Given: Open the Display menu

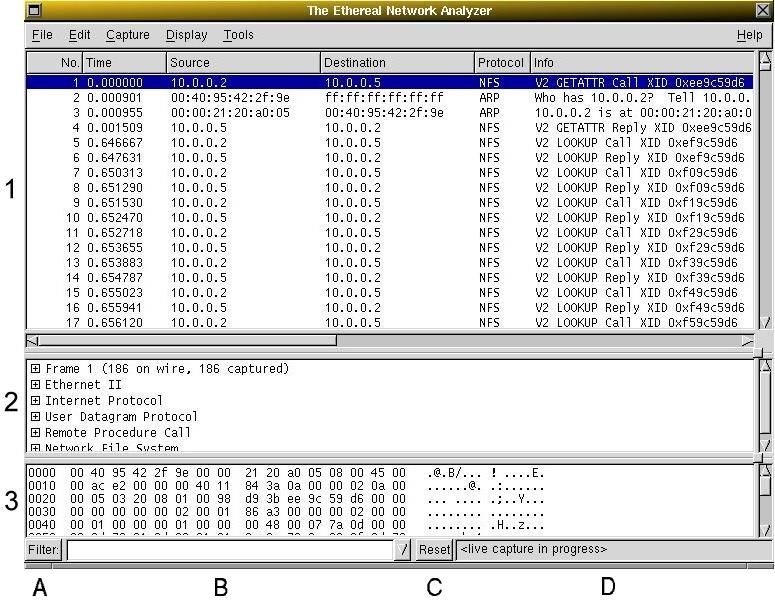Looking at the screenshot, I should (186, 35).
